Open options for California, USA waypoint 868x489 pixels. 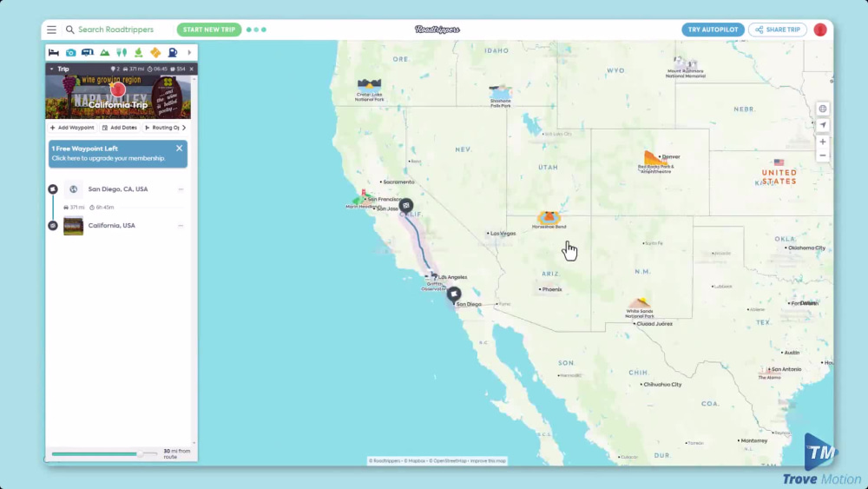(181, 226)
